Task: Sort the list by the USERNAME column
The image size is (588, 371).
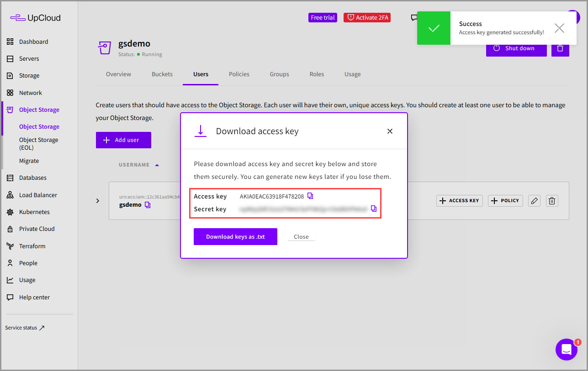Action: (139, 165)
